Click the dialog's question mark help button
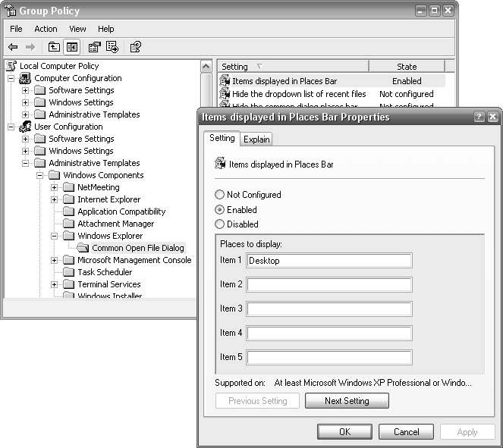Image resolution: width=503 pixels, height=448 pixels. click(x=479, y=117)
